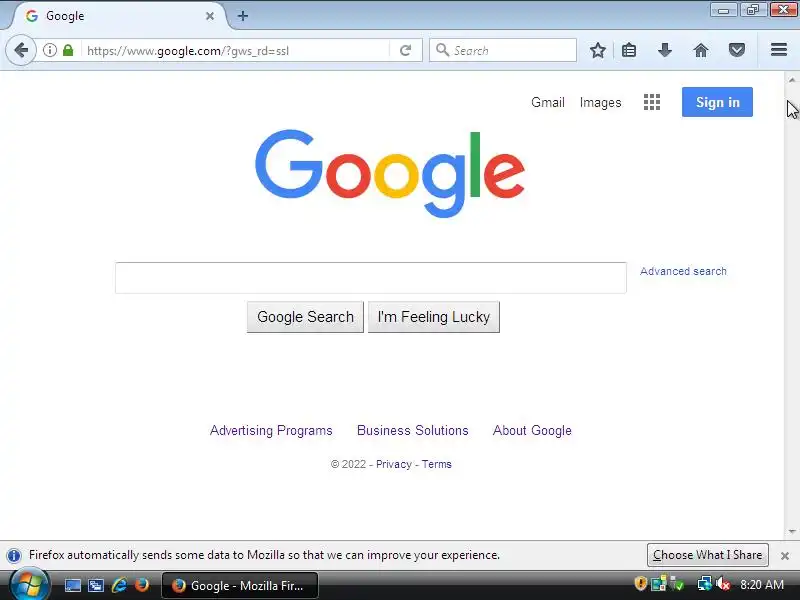Open site information via the circled i icon
The width and height of the screenshot is (800, 600).
coord(49,50)
